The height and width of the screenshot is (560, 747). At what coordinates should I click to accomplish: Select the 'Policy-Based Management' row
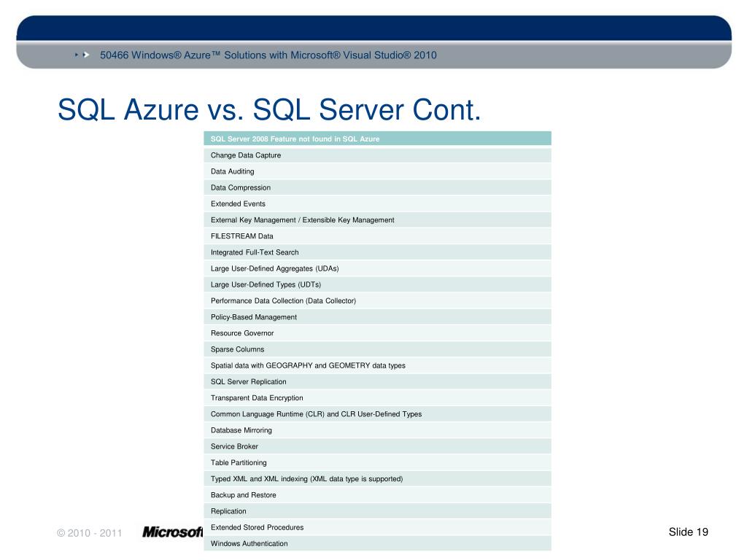(x=377, y=317)
